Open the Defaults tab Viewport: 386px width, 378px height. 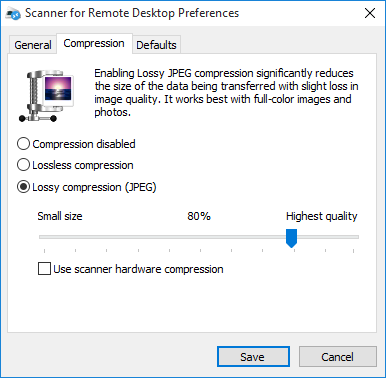tap(156, 45)
